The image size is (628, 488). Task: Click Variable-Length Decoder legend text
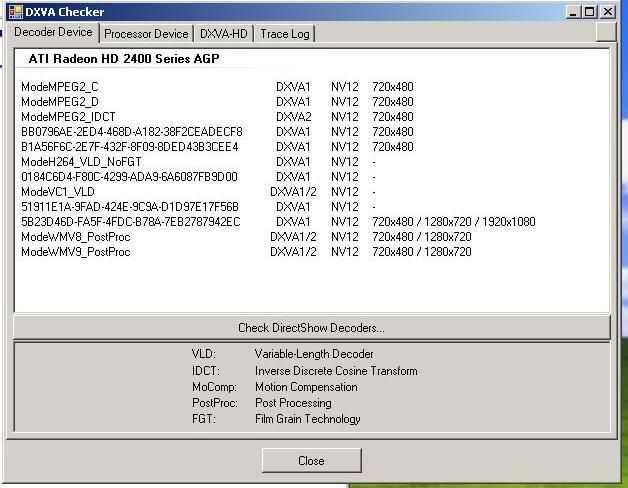point(314,354)
